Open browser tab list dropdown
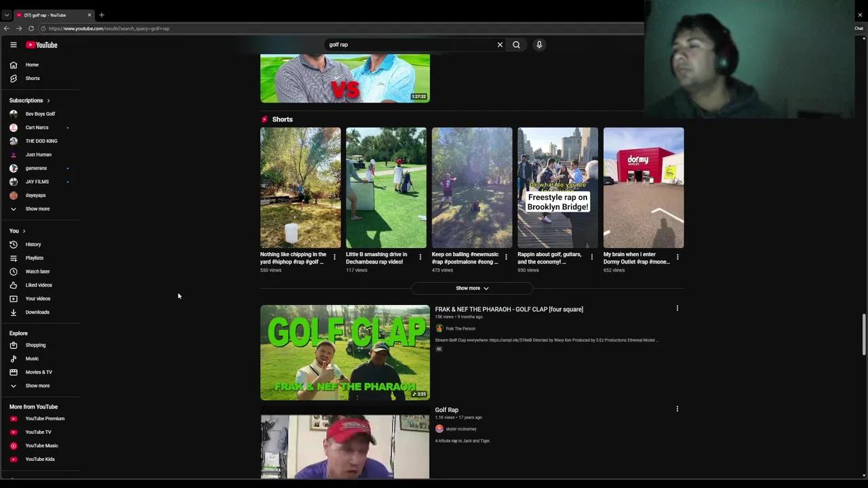 [x=6, y=15]
